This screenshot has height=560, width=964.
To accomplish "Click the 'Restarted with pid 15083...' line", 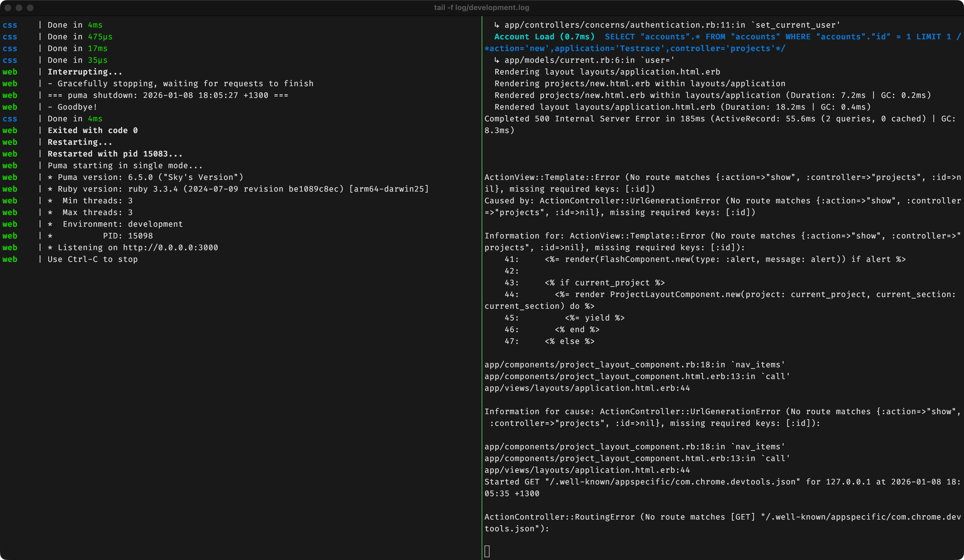I will pos(115,154).
